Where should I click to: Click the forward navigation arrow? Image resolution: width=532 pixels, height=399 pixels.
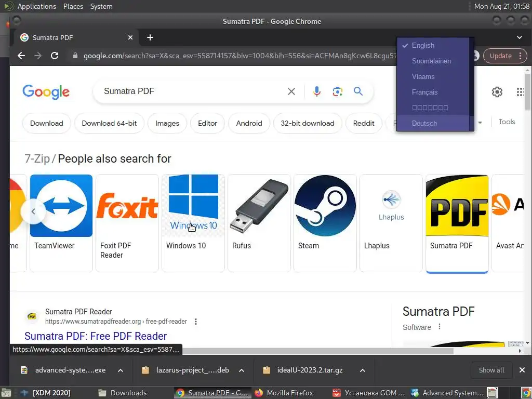tap(37, 56)
